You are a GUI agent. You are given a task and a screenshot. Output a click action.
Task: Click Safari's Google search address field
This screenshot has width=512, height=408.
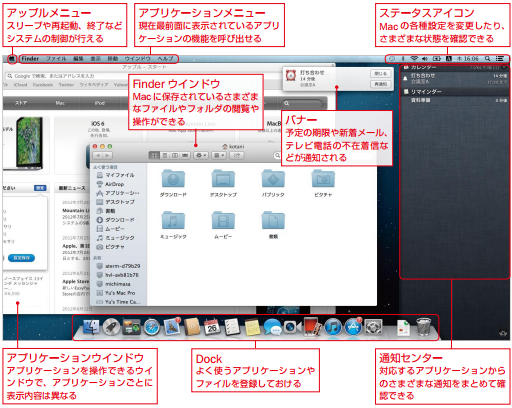pos(67,76)
